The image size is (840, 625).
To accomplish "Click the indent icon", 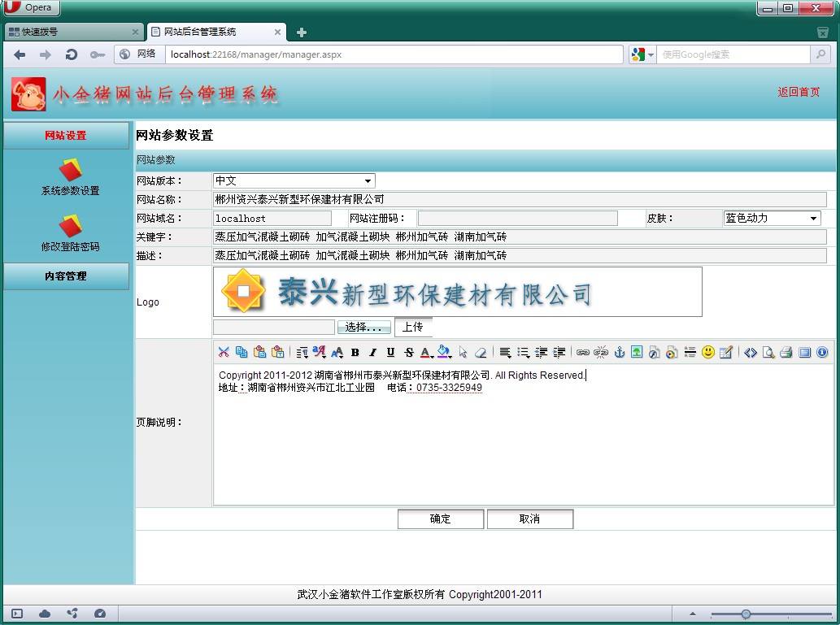I will (559, 352).
